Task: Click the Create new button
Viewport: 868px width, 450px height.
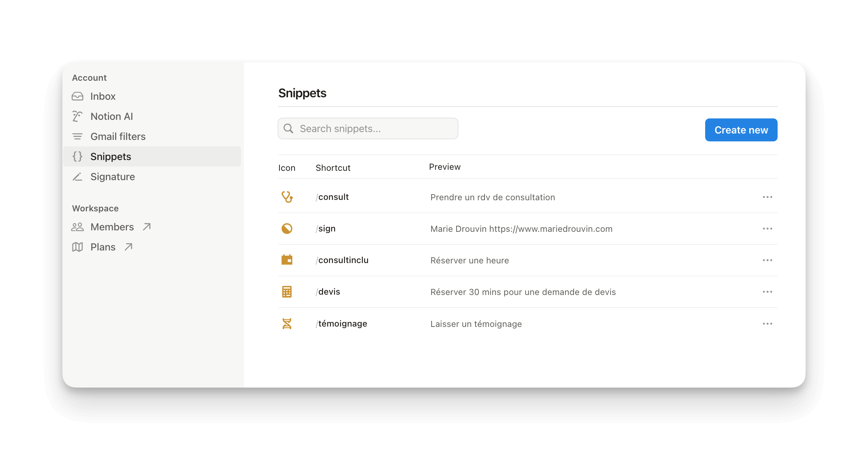Action: pyautogui.click(x=741, y=130)
